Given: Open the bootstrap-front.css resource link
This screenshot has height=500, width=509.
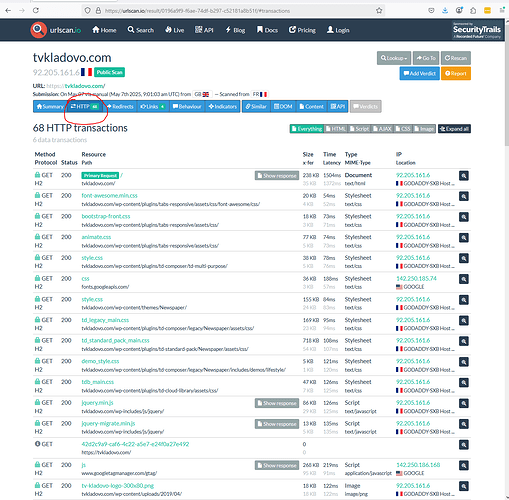Looking at the screenshot, I should (106, 216).
